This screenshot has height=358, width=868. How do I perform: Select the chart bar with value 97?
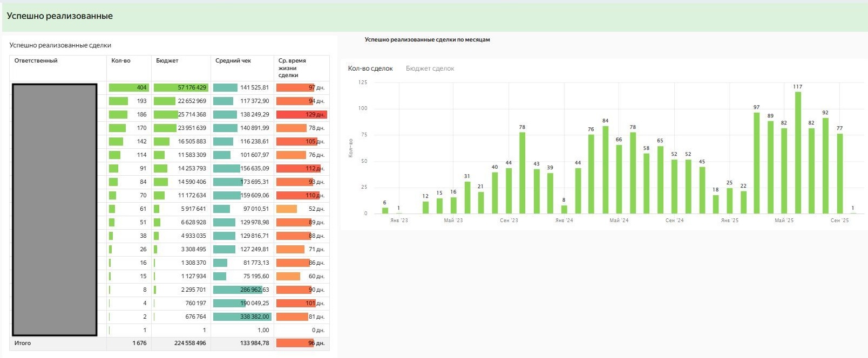tap(756, 163)
